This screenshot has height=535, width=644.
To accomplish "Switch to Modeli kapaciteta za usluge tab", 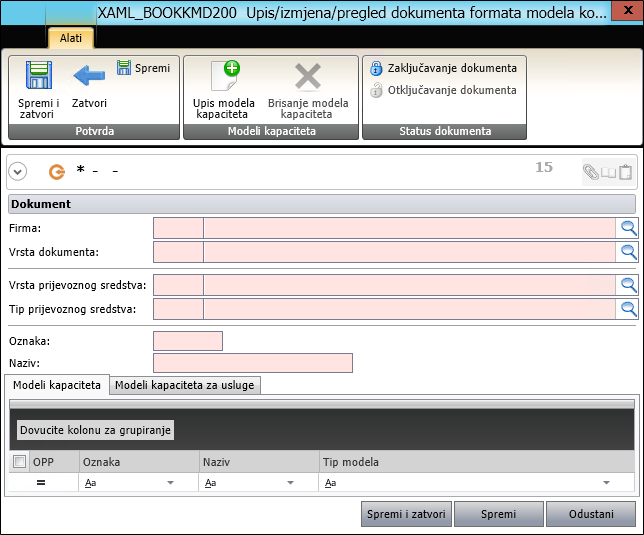I will 184,385.
